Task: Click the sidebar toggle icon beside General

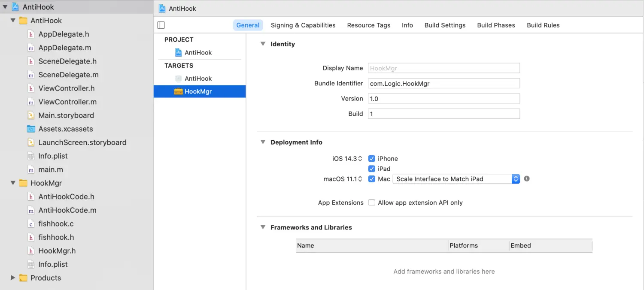Action: point(161,25)
